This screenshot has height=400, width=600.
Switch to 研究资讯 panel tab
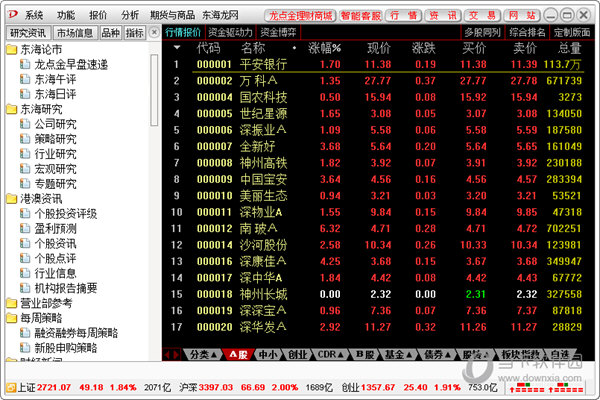click(28, 33)
